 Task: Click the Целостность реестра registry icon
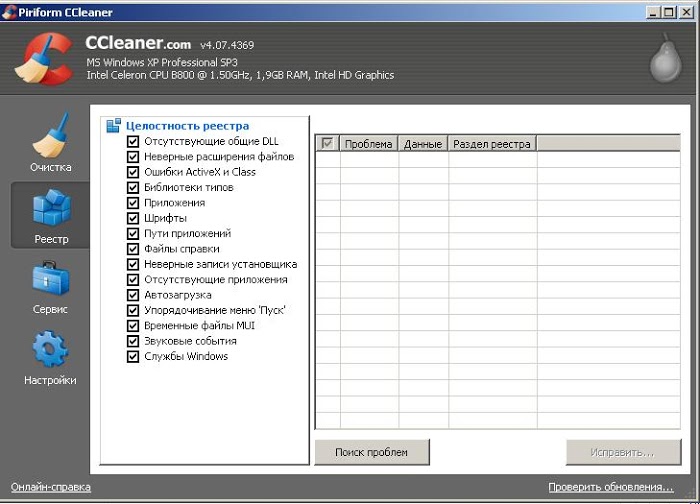(x=113, y=125)
